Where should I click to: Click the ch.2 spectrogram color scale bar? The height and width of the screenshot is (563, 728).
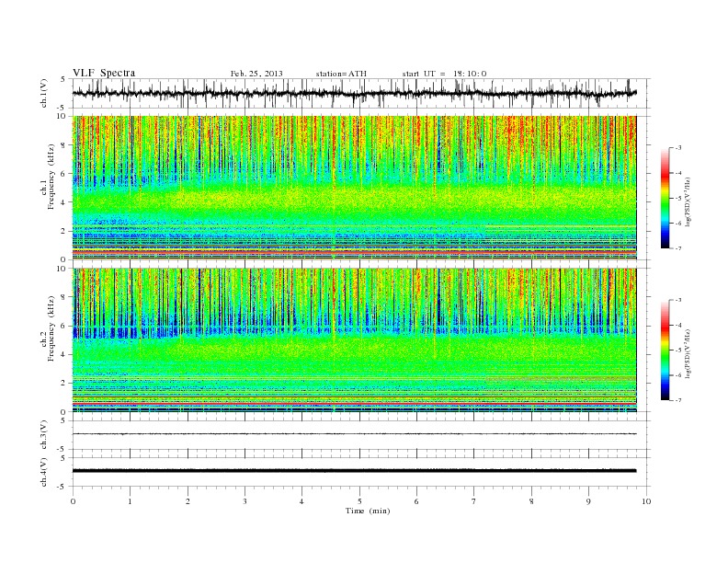[665, 350]
